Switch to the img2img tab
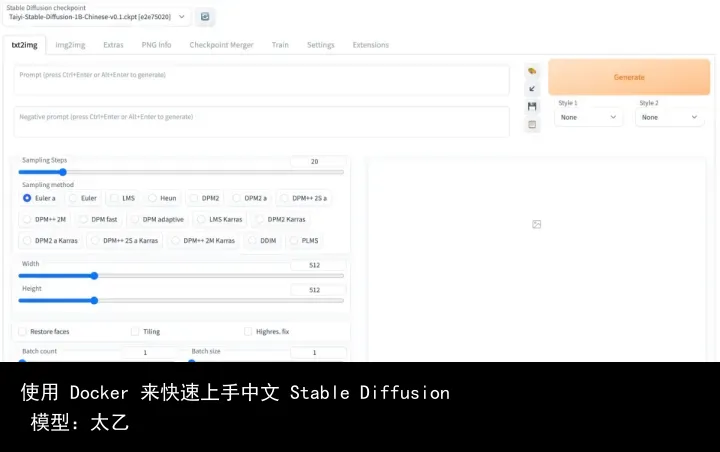This screenshot has width=720, height=452. click(x=70, y=45)
